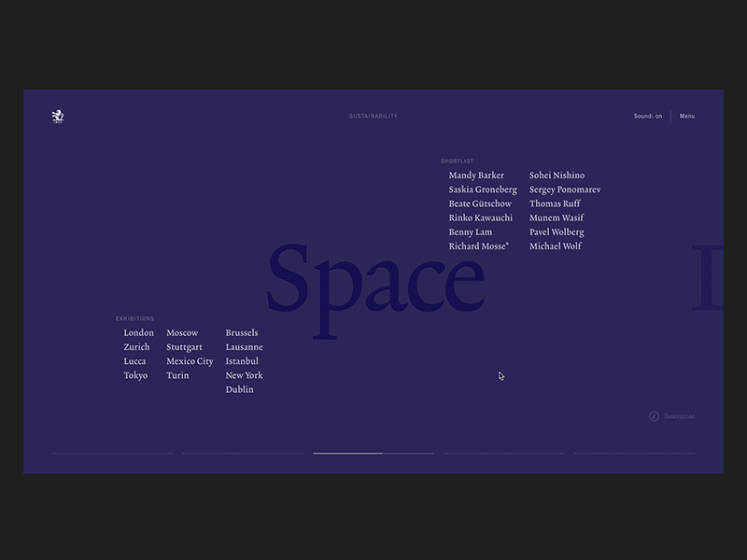
Task: Select Istanbul from the Exhibitions list
Action: [242, 361]
